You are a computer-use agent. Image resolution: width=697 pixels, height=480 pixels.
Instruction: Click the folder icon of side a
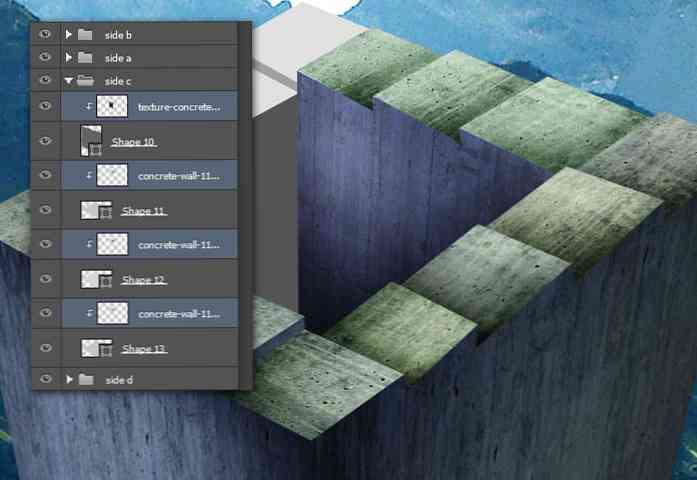[85, 57]
